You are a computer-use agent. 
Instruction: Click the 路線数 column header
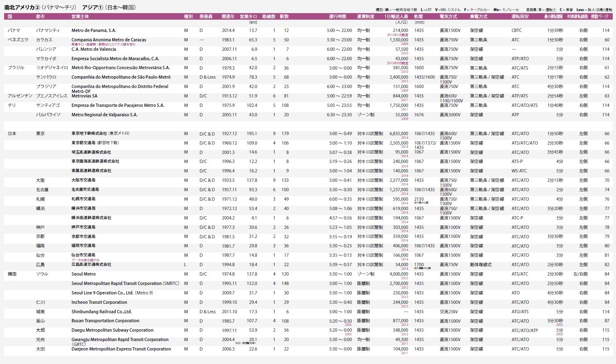(268, 17)
